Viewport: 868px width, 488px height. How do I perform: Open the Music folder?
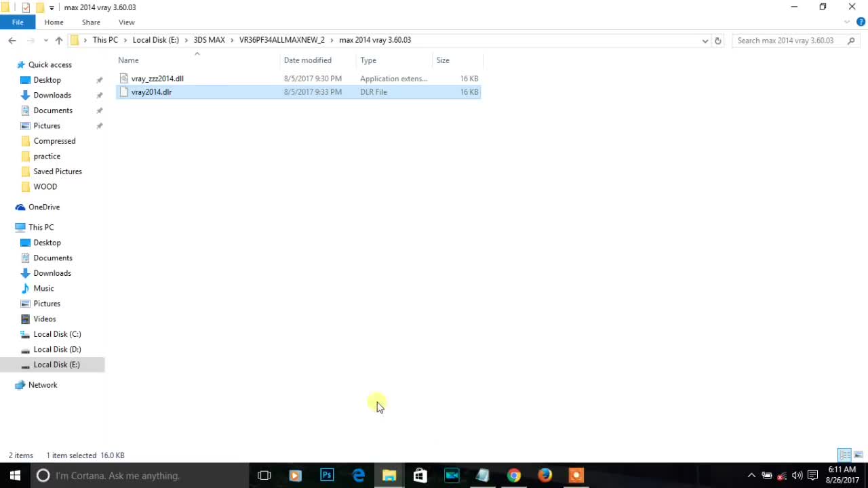coord(43,288)
